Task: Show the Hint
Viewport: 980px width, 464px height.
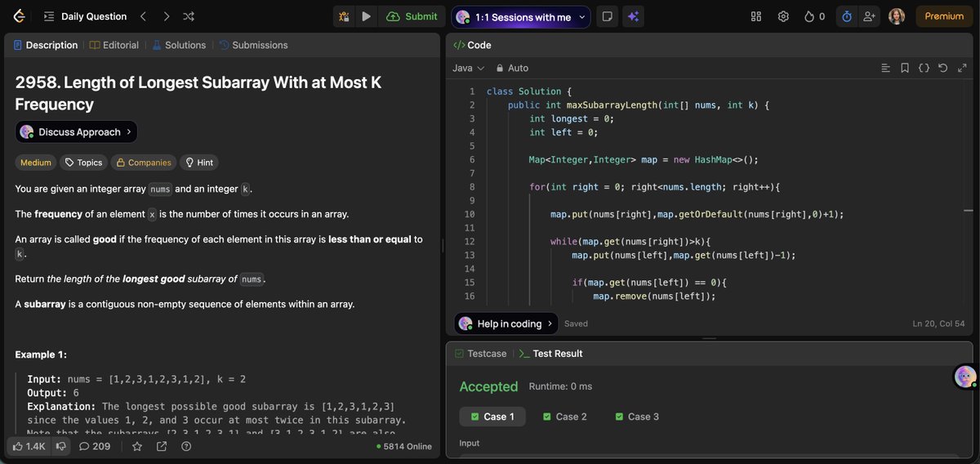Action: (199, 163)
